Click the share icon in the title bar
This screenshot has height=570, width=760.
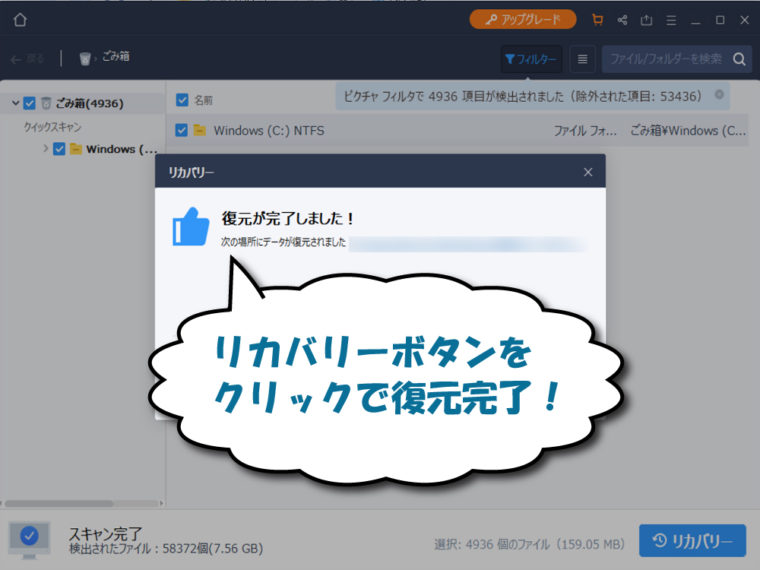point(622,20)
